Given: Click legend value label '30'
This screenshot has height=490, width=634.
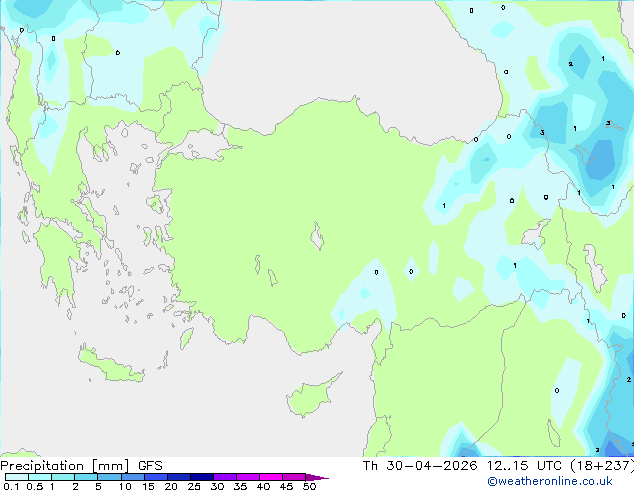Looking at the screenshot, I should (x=217, y=486).
